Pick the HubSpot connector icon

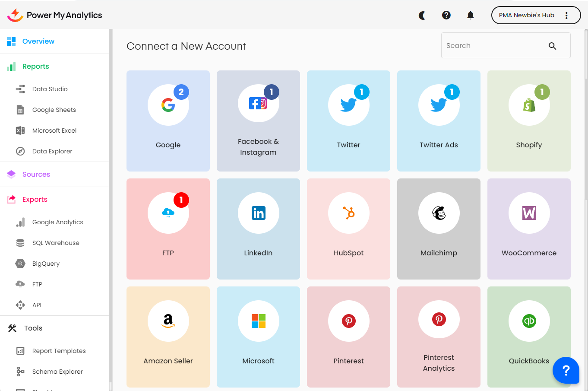[x=348, y=213]
